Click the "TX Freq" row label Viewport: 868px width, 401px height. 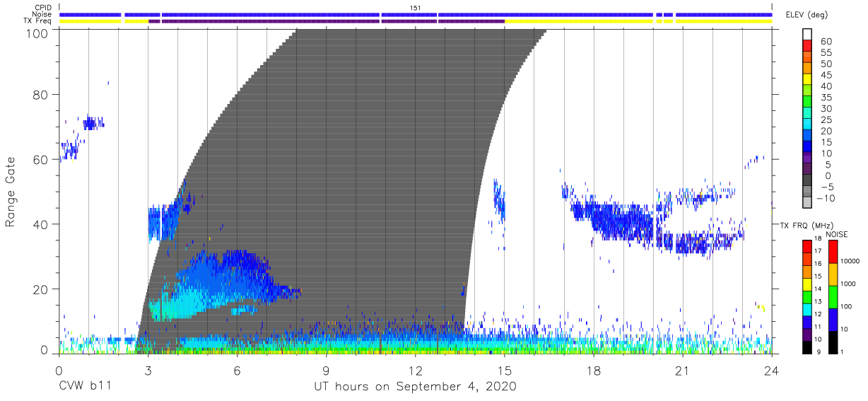coord(37,21)
